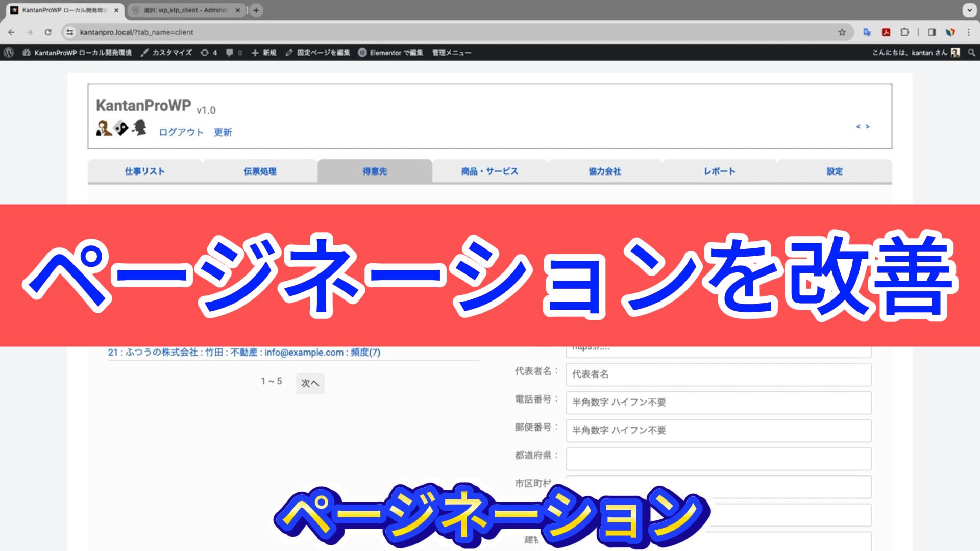Click カスタマイズ in the admin bar
This screenshot has width=980, height=551.
point(166,53)
